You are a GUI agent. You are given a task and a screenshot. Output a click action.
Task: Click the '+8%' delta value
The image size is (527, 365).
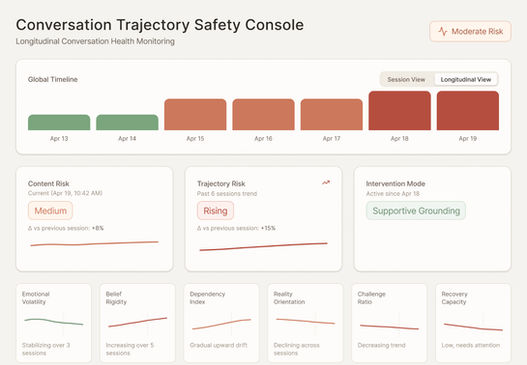(x=98, y=228)
